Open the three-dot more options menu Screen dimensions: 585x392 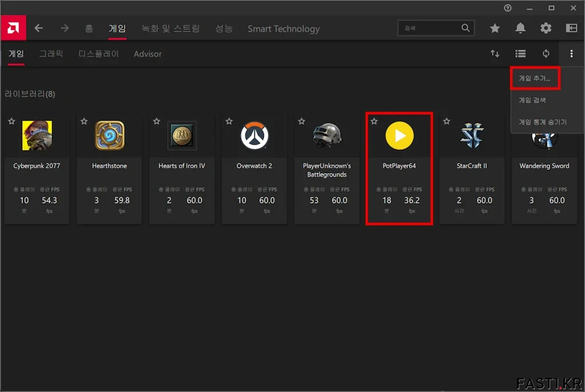pos(571,54)
